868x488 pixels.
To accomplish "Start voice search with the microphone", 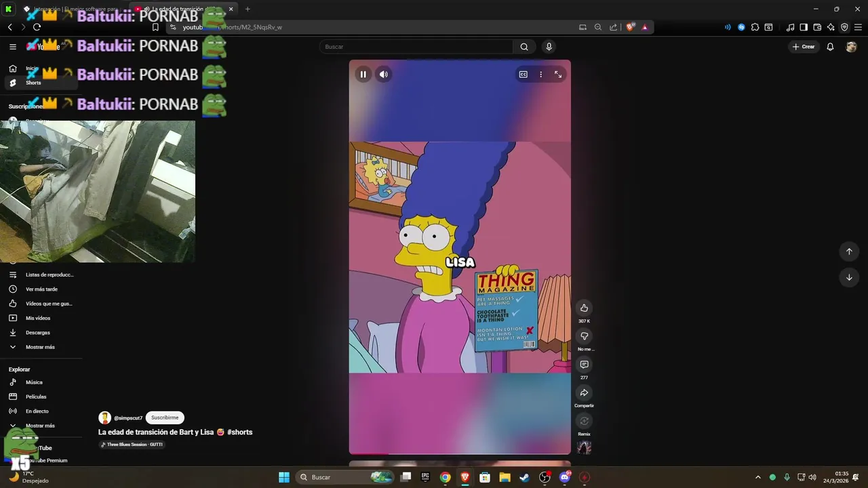I will pos(549,47).
